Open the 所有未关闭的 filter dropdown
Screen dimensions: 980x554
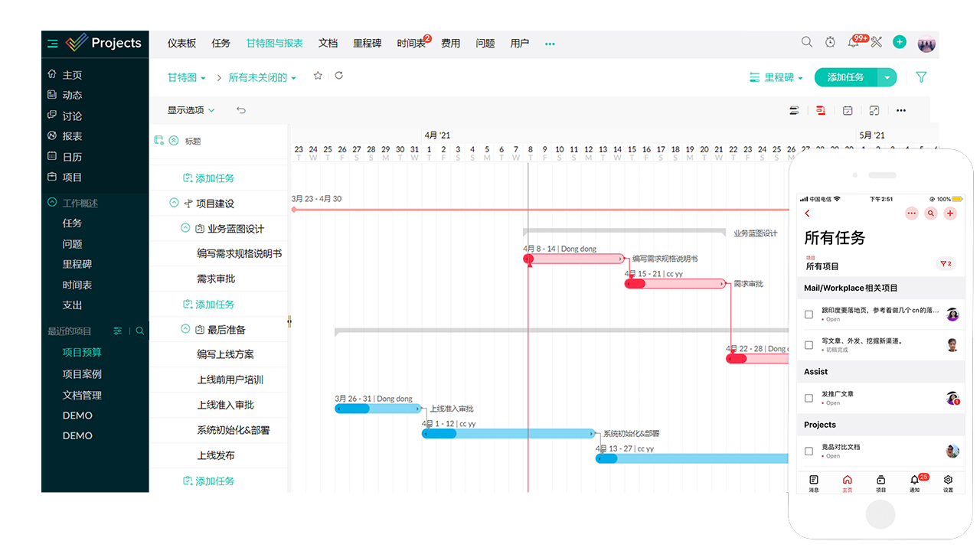(x=263, y=78)
